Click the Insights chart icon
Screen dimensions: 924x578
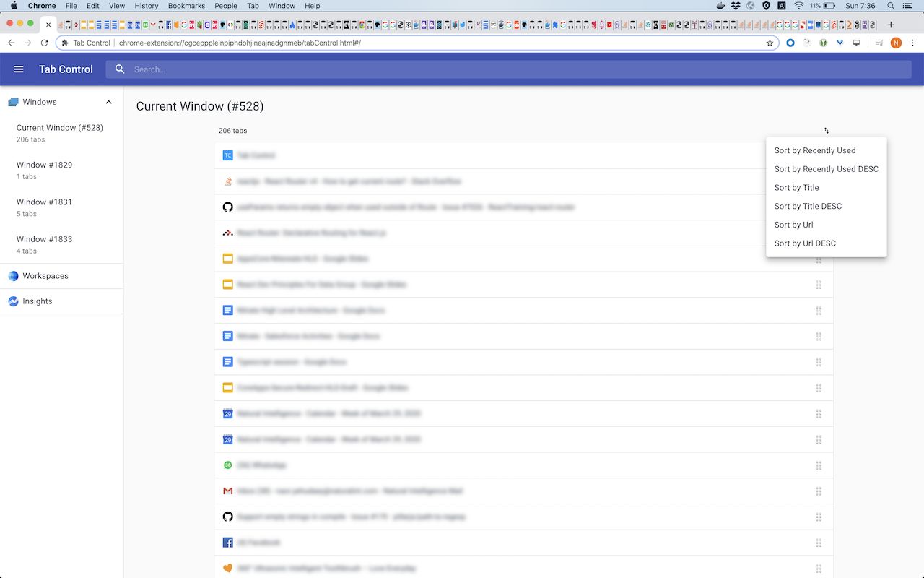(13, 301)
